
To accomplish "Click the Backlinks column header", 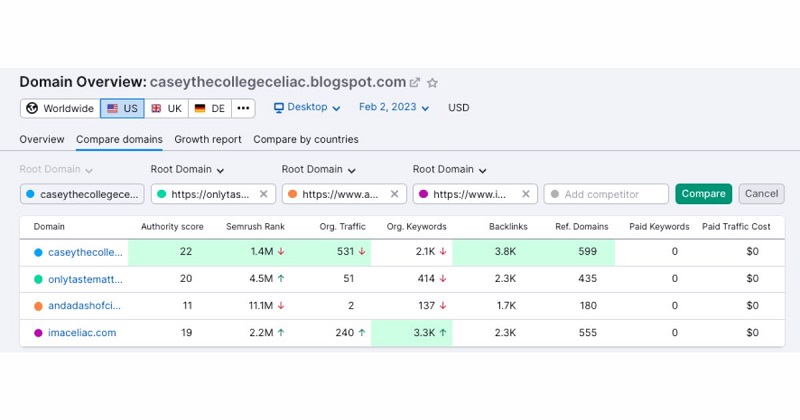I will click(x=508, y=227).
